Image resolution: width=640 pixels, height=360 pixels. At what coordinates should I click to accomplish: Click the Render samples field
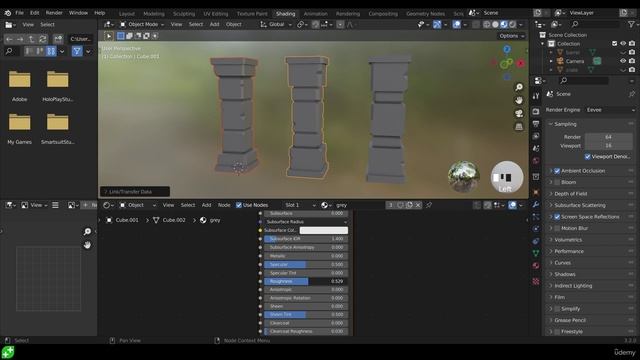tap(608, 137)
